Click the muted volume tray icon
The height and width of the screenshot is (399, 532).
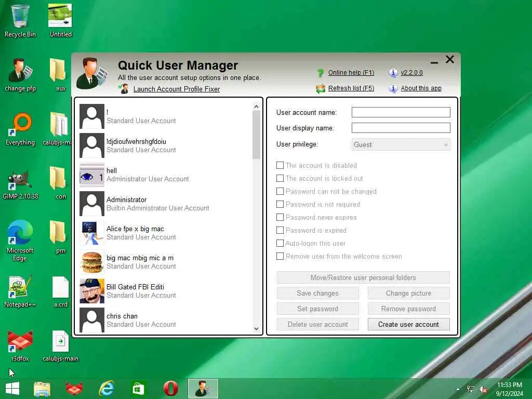click(x=483, y=390)
